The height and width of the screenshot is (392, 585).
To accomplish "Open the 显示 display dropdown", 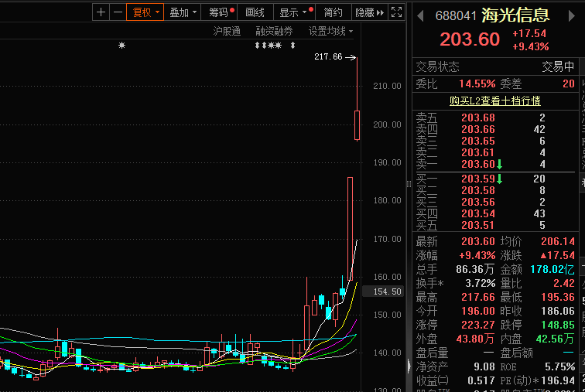I will (x=294, y=12).
